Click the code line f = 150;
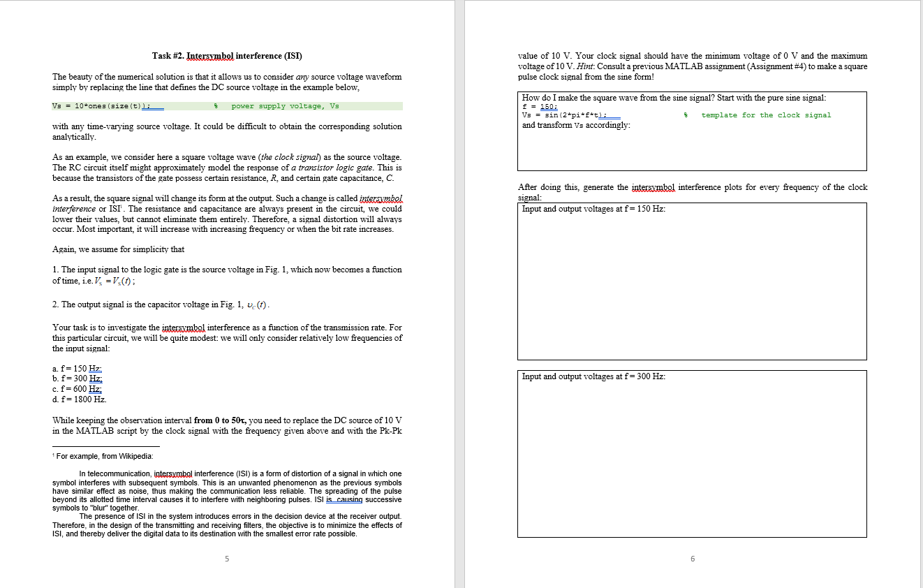Image resolution: width=923 pixels, height=588 pixels. [x=538, y=105]
